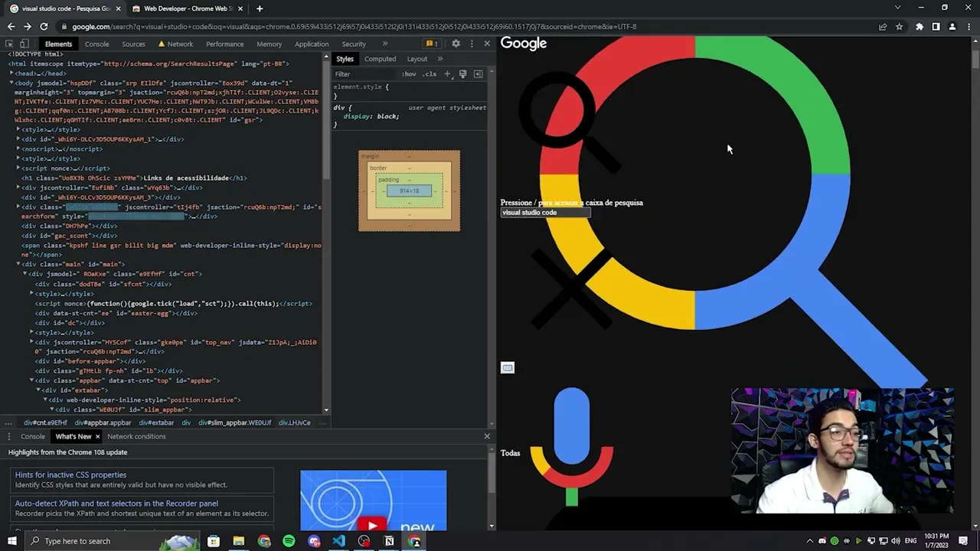980x551 pixels.
Task: Click the box model diagram content size
Action: [x=409, y=191]
